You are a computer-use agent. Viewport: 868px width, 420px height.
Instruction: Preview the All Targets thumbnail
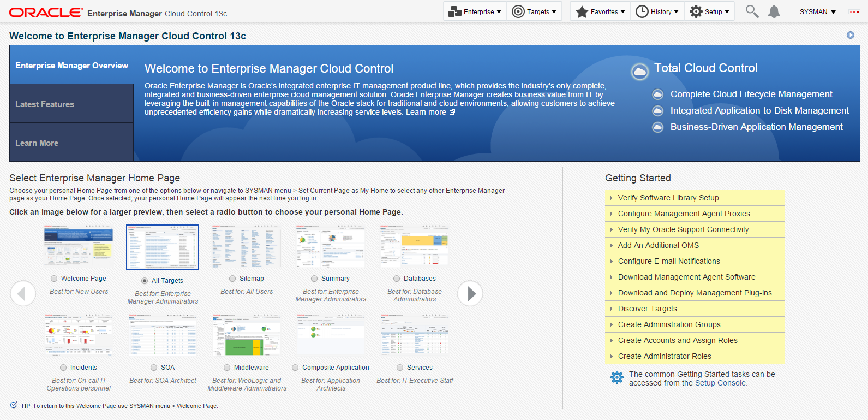tap(163, 247)
